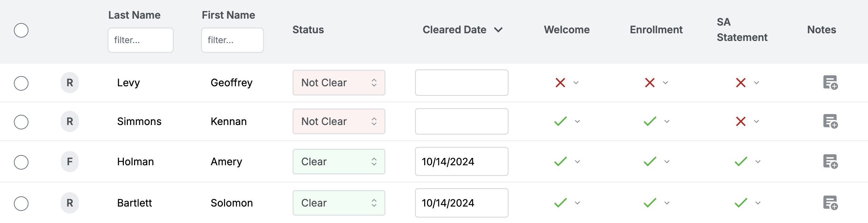This screenshot has width=868, height=223.
Task: Add a note for Bartlett
Action: click(x=830, y=203)
